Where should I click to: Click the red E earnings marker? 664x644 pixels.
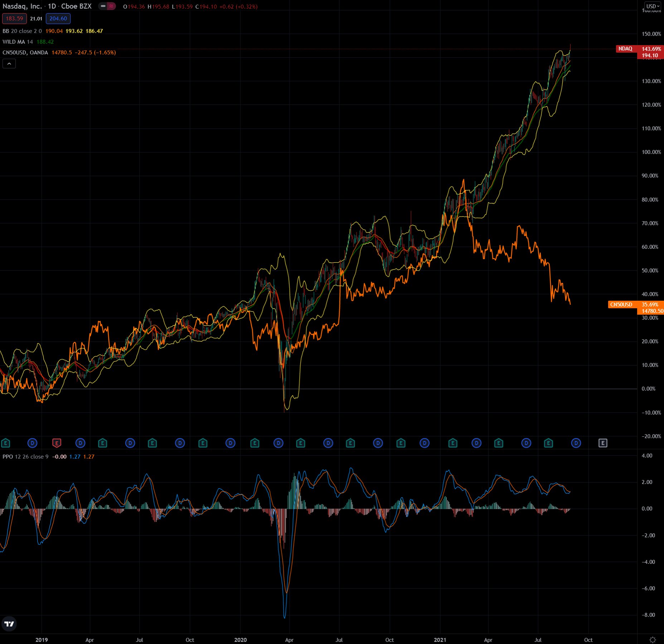(x=57, y=443)
